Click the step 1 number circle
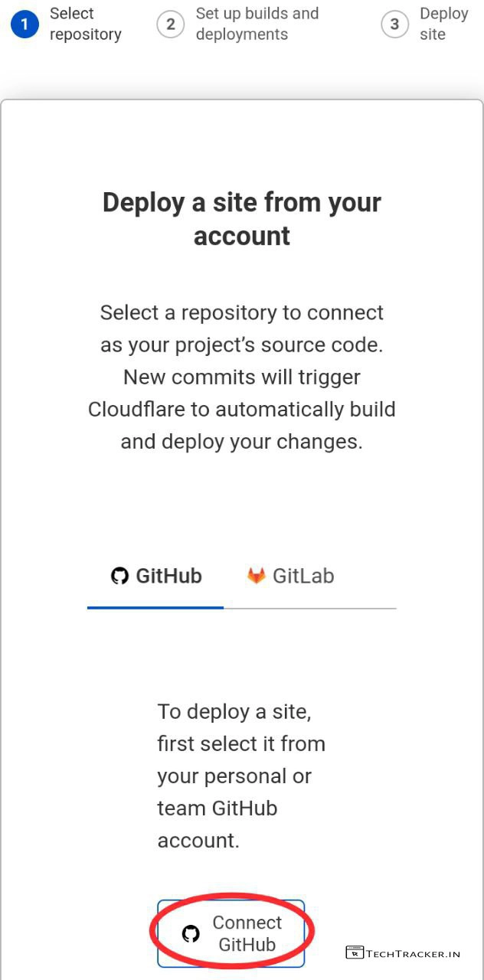This screenshot has width=484, height=980. click(25, 24)
